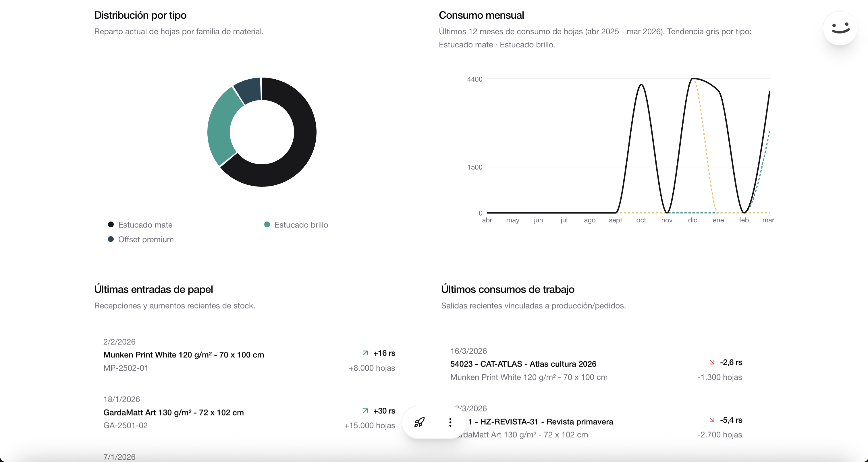Image resolution: width=868 pixels, height=462 pixels.
Task: Toggle the Estucado brillo series in the legend
Action: coord(296,224)
